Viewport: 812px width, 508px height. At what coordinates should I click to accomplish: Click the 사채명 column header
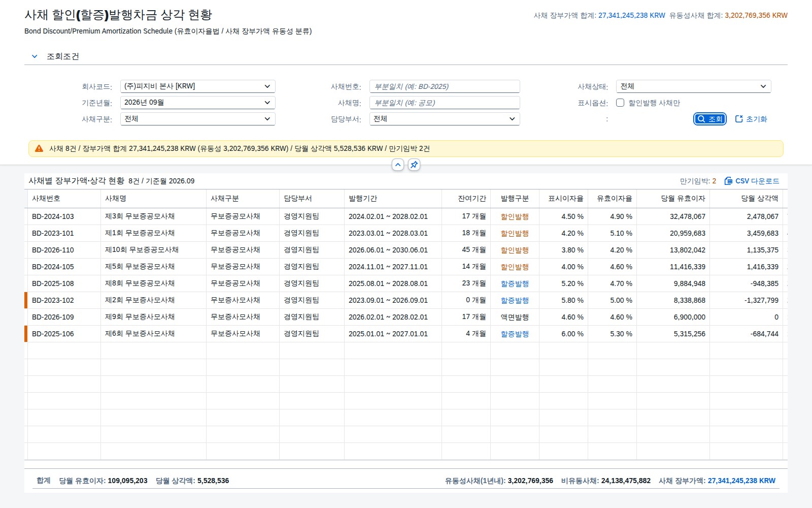pos(153,199)
